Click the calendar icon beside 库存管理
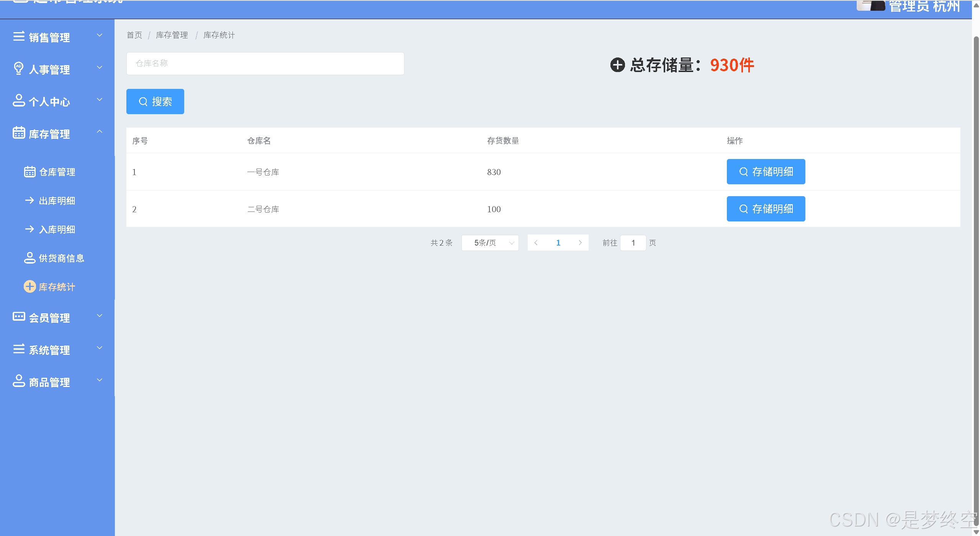The width and height of the screenshot is (980, 536). (x=19, y=133)
